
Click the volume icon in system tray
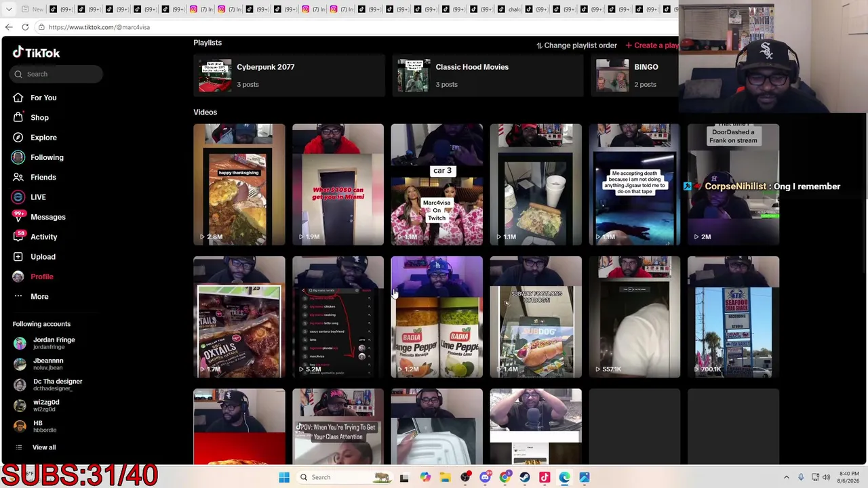827,477
